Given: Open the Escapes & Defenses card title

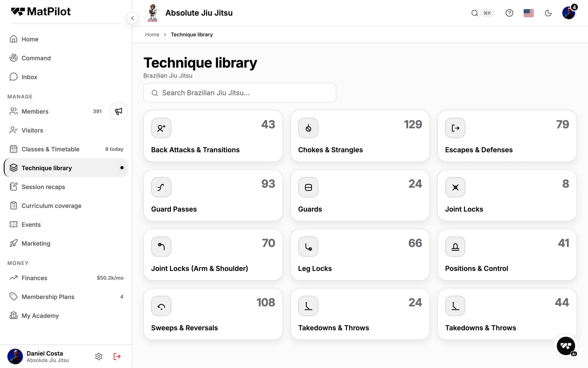Looking at the screenshot, I should 479,150.
